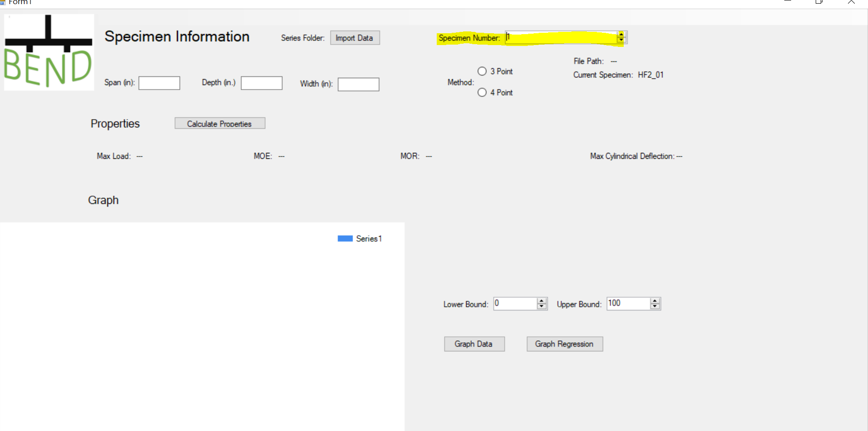Click the MOR label
This screenshot has width=868, height=431.
pos(410,156)
